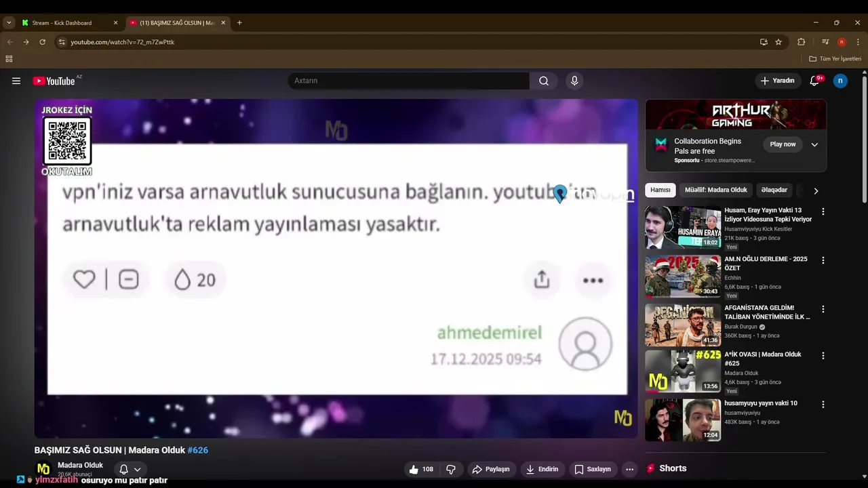Type in the Axtarın search field
The width and height of the screenshot is (868, 488).
[409, 81]
